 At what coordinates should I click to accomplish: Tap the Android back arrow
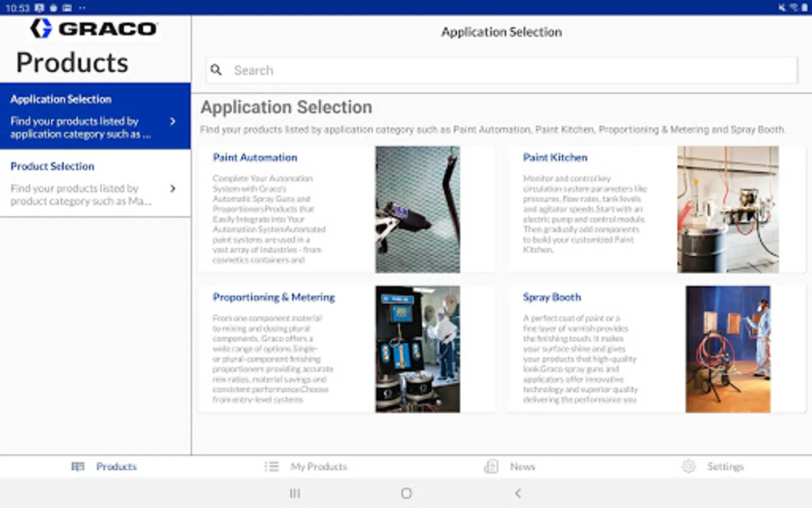tap(518, 493)
